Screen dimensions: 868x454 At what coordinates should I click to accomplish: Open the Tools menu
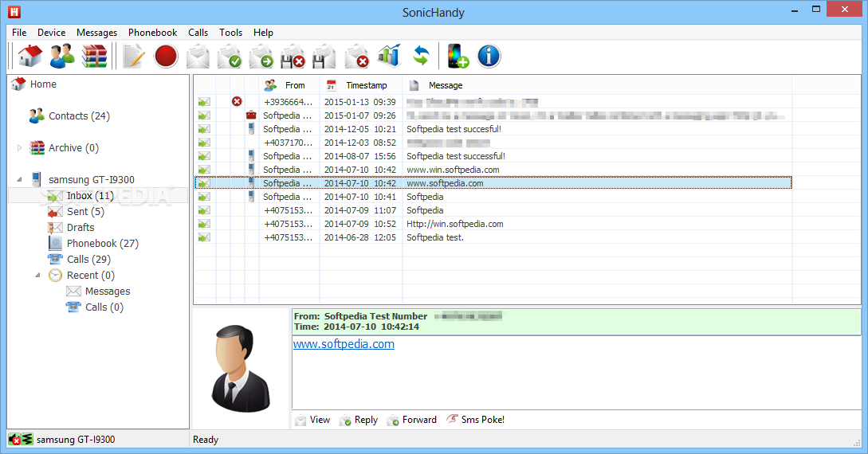click(231, 33)
